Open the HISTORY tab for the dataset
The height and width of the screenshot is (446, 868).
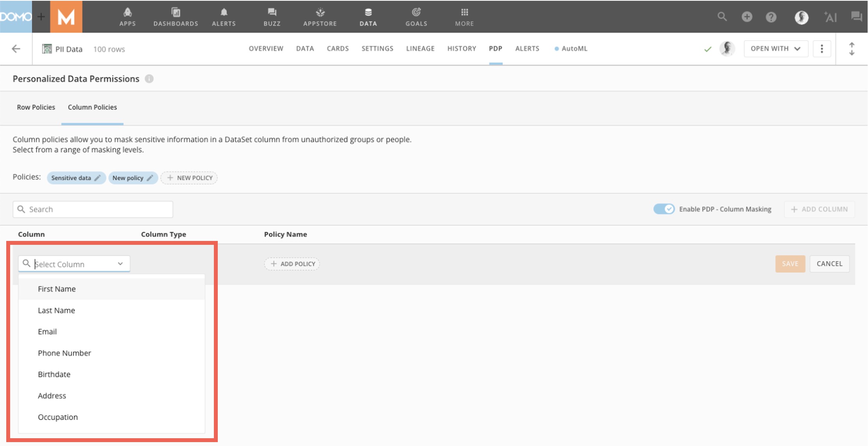462,48
